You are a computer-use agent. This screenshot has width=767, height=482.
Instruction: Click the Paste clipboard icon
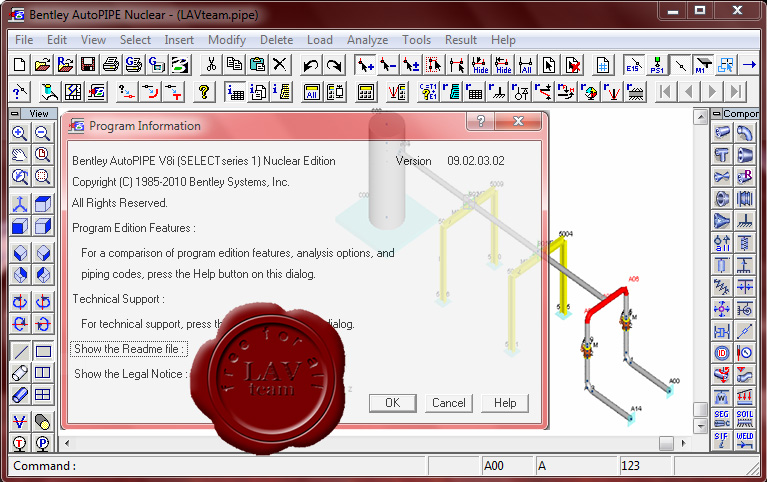(x=257, y=65)
